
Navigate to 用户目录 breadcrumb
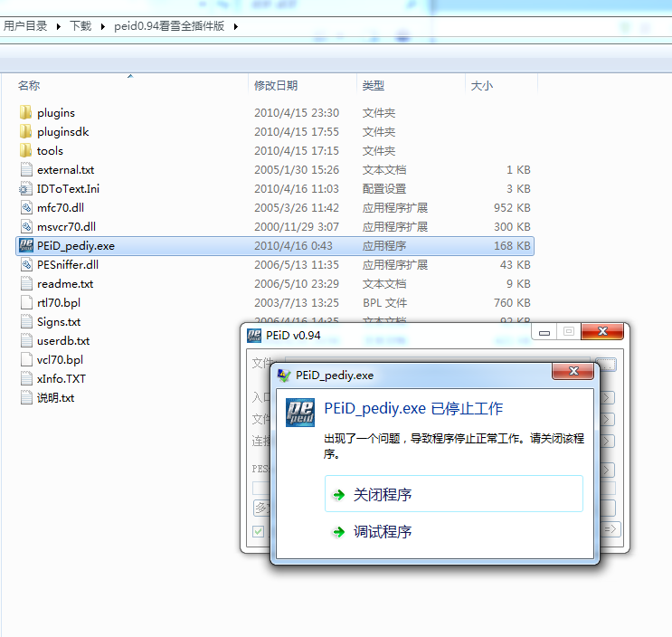pyautogui.click(x=25, y=26)
